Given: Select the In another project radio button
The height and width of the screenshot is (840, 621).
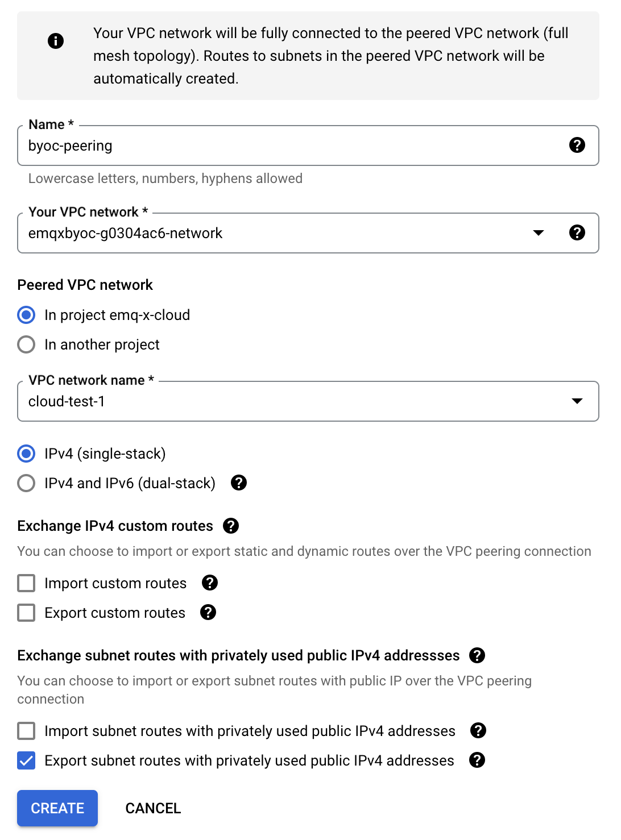Looking at the screenshot, I should tap(26, 344).
